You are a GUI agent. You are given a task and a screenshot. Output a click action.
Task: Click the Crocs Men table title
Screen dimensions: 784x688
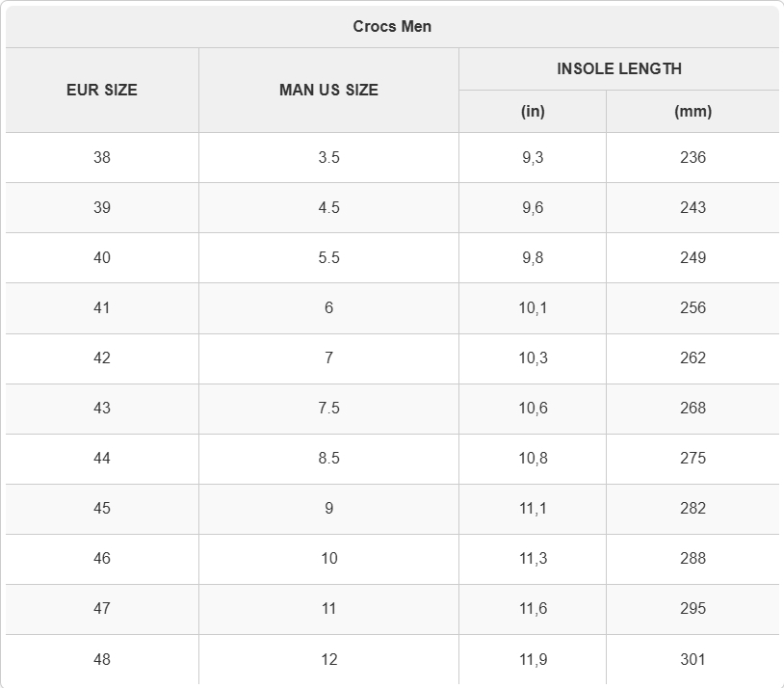click(392, 27)
